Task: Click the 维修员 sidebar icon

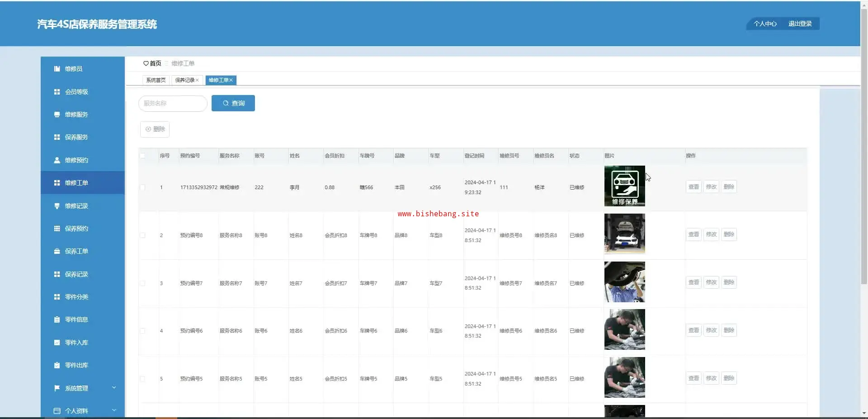Action: [57, 69]
